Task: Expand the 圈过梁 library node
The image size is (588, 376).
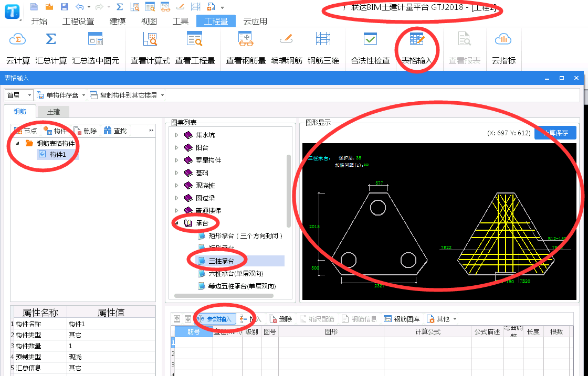Action: [x=176, y=198]
